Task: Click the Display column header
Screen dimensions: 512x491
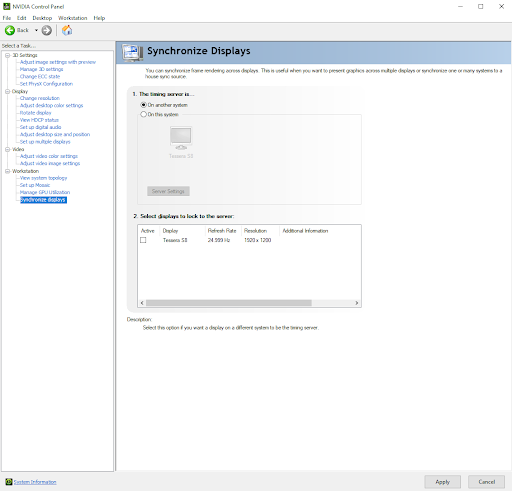Action: [x=170, y=231]
